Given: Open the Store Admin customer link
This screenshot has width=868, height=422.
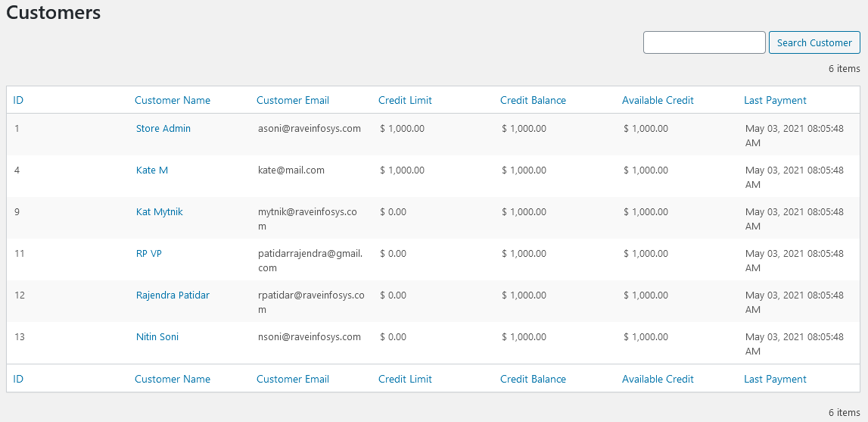Looking at the screenshot, I should pyautogui.click(x=163, y=129).
